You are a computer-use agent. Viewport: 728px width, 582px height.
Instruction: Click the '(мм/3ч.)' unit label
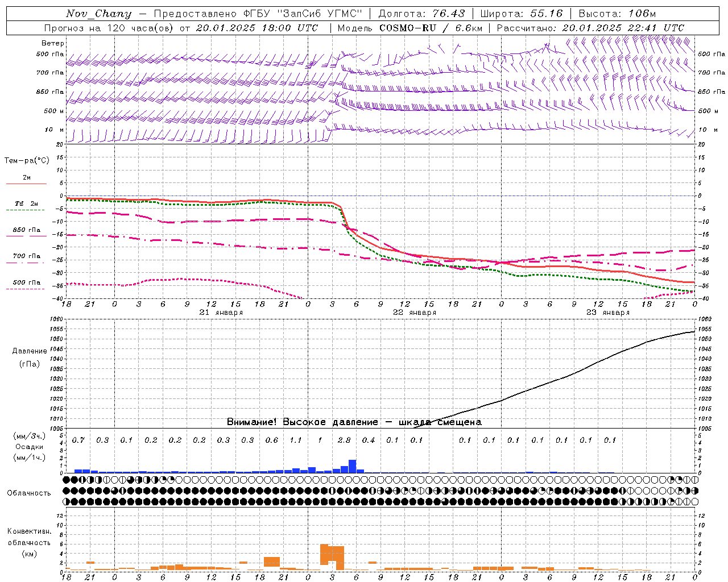click(x=29, y=436)
